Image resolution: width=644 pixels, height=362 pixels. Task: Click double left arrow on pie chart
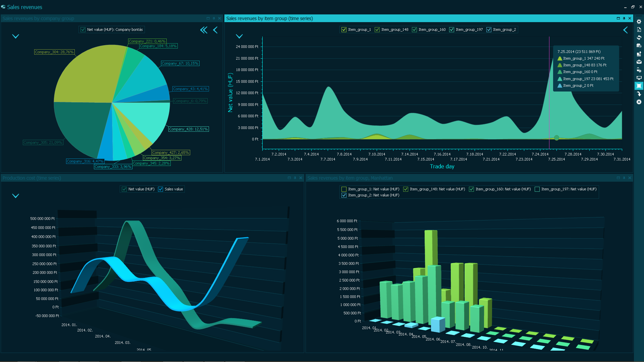[x=204, y=30]
